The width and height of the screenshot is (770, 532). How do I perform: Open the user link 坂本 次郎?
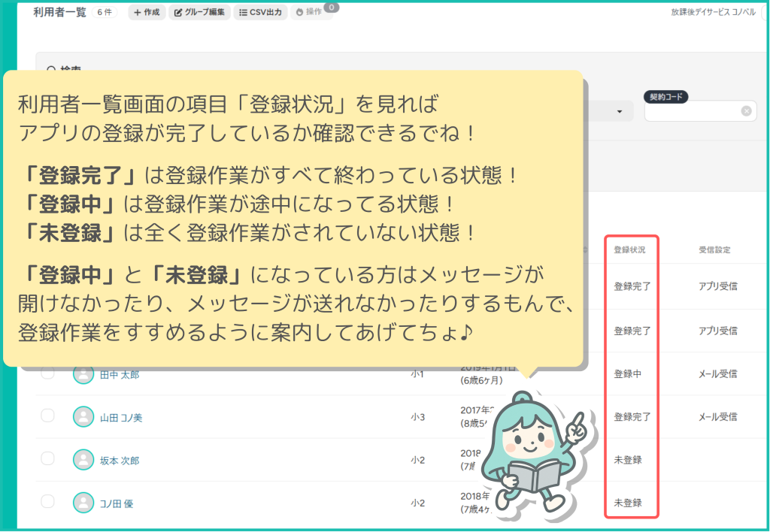pyautogui.click(x=120, y=461)
